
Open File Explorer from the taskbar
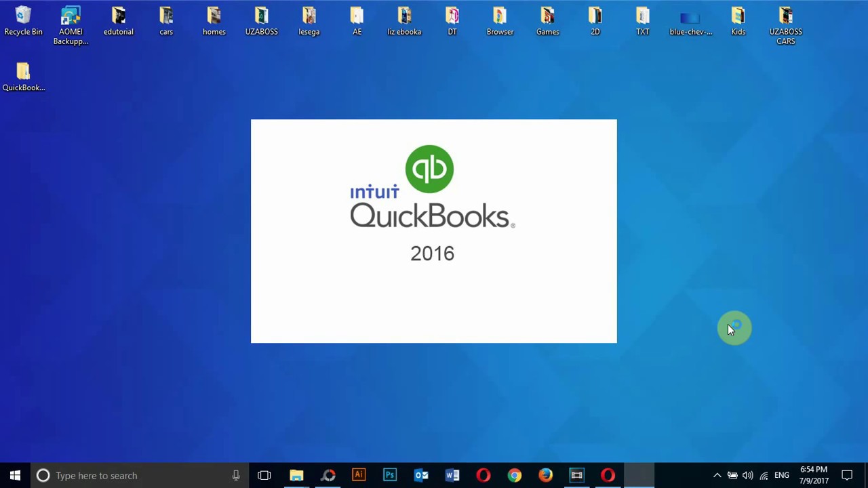(296, 475)
